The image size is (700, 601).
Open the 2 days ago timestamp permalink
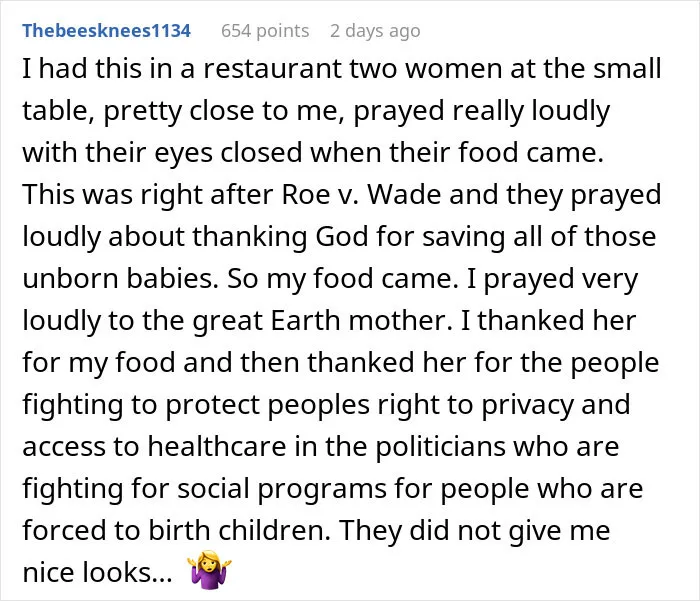(x=375, y=31)
